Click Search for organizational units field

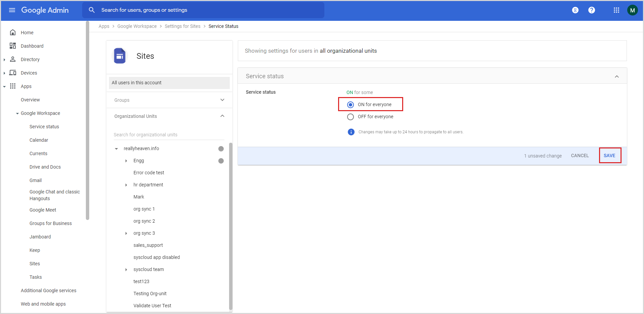click(x=169, y=135)
